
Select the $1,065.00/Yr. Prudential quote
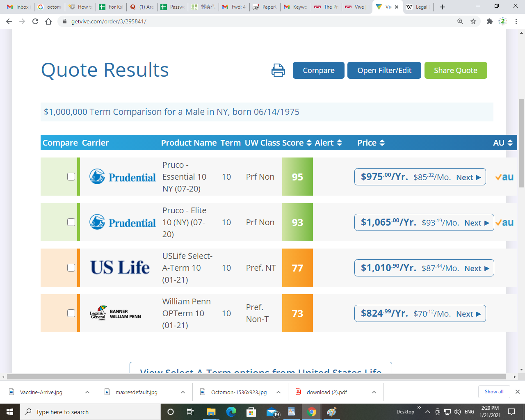(x=424, y=222)
